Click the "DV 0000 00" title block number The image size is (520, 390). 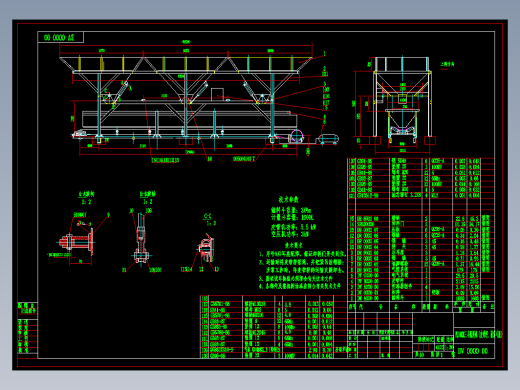coord(473,351)
